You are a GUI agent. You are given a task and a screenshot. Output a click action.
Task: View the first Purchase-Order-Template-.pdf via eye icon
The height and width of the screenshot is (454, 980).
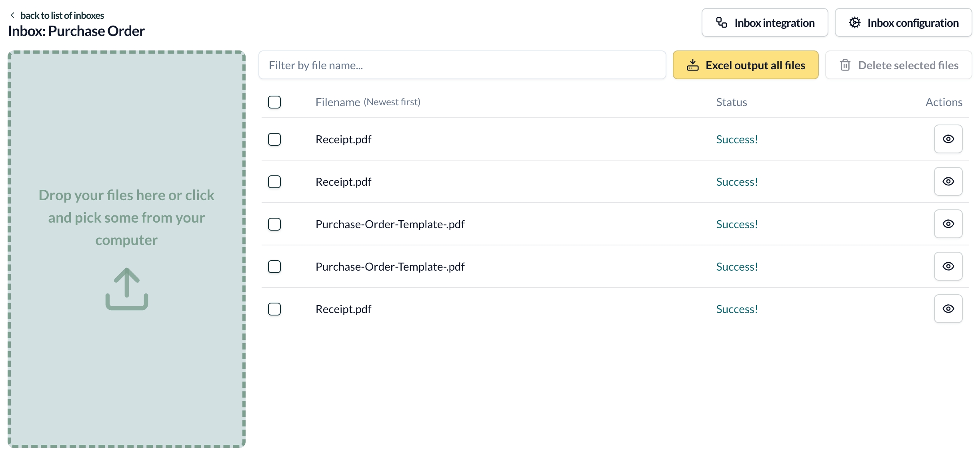point(948,224)
